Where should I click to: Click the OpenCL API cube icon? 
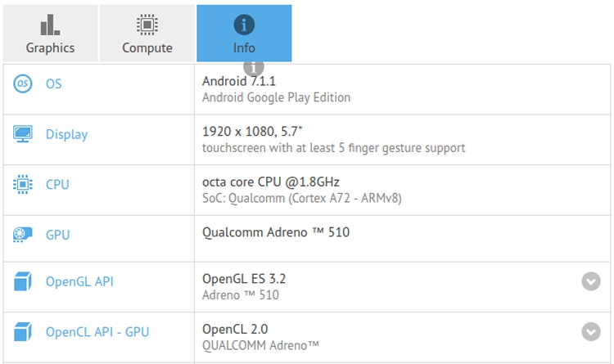23,333
